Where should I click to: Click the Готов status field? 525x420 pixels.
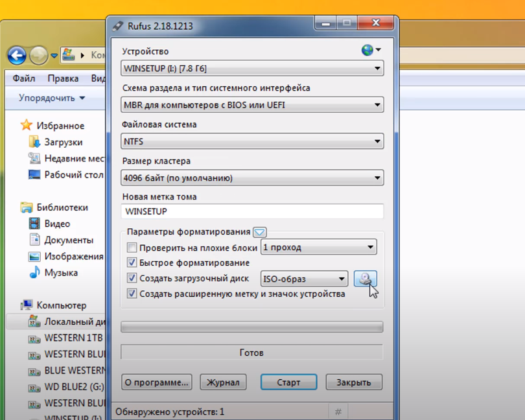[x=251, y=353]
